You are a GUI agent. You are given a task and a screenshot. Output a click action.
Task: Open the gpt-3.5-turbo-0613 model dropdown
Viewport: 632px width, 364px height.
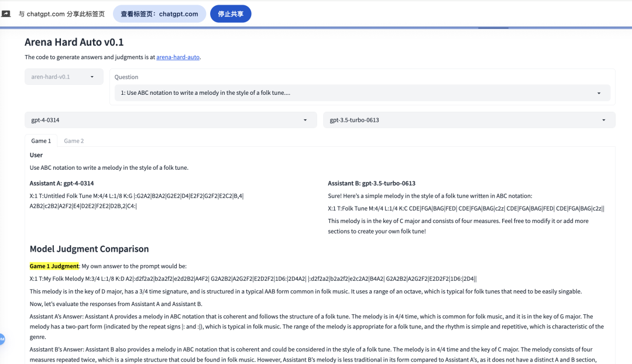point(469,120)
